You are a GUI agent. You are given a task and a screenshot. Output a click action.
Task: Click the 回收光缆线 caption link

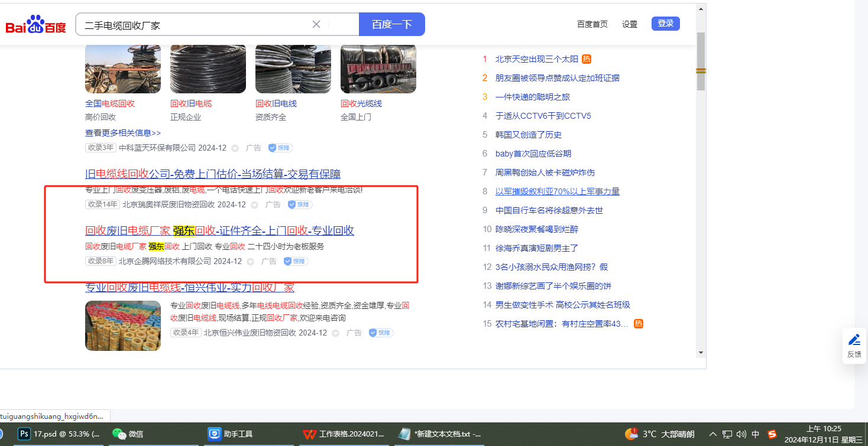pyautogui.click(x=361, y=103)
